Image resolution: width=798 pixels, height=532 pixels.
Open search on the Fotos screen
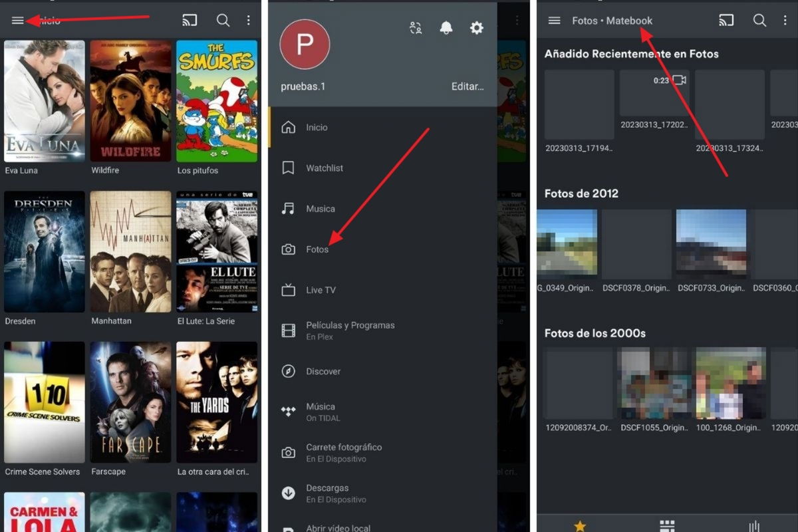pos(759,21)
